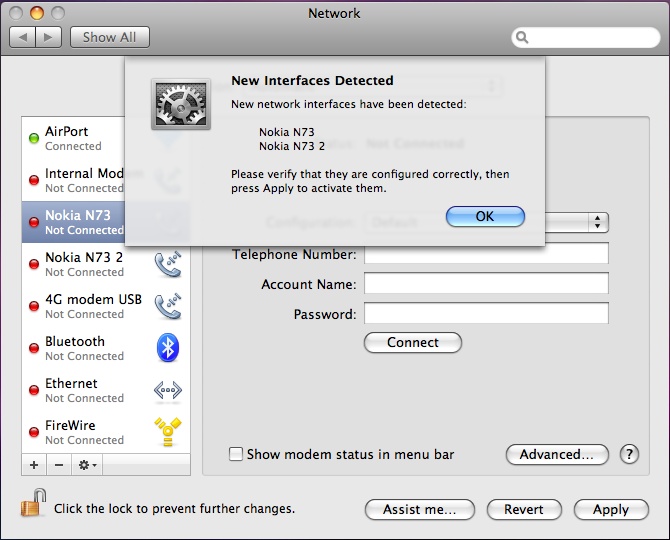Image resolution: width=670 pixels, height=540 pixels.
Task: Click the 4G modem USB phone icon
Action: 168,306
